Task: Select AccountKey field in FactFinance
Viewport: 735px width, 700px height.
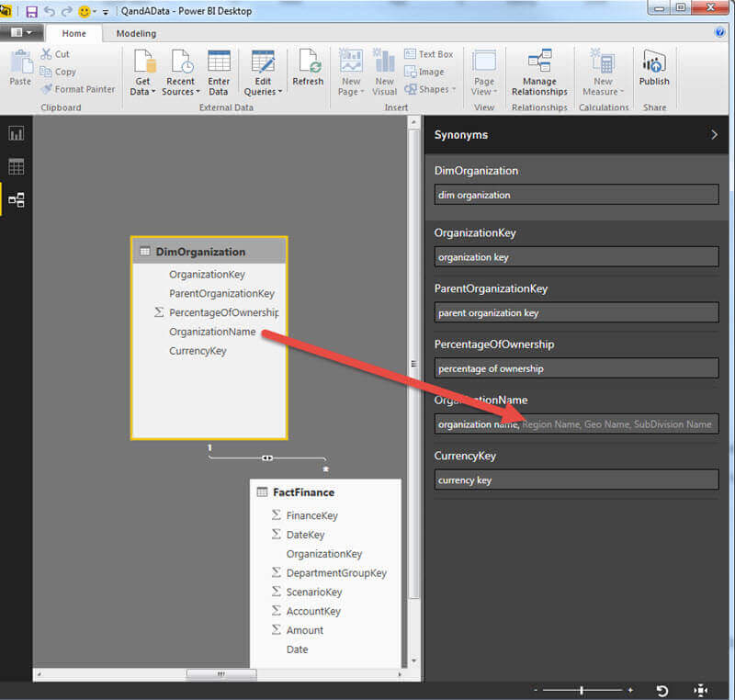Action: [x=313, y=612]
